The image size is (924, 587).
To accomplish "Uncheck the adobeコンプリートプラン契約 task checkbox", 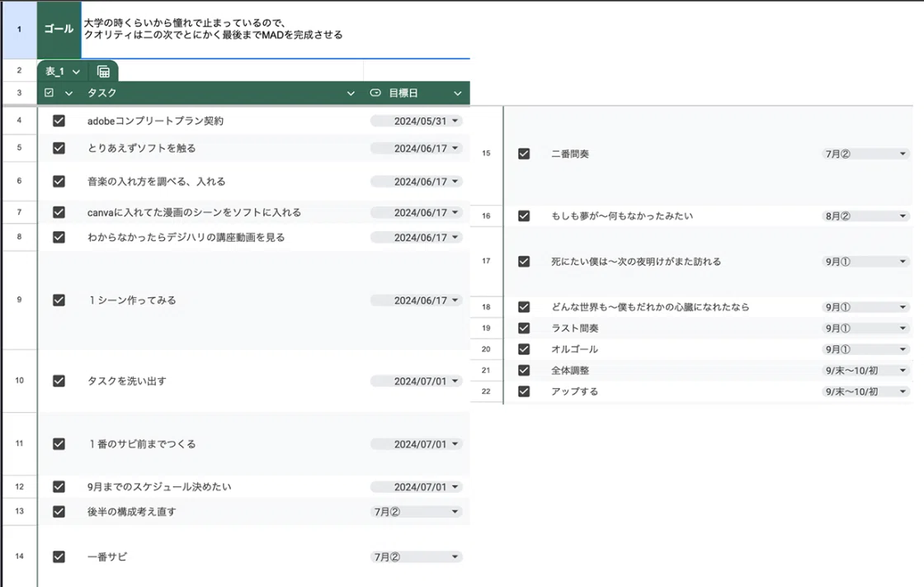I will coord(59,121).
